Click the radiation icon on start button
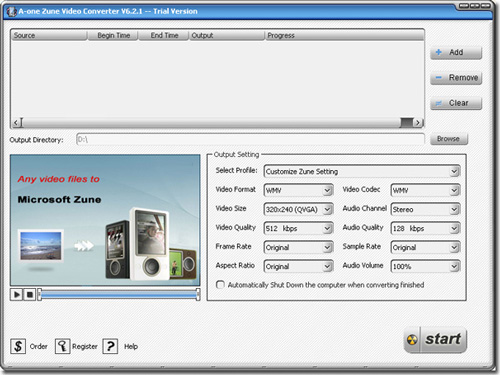 [x=412, y=340]
